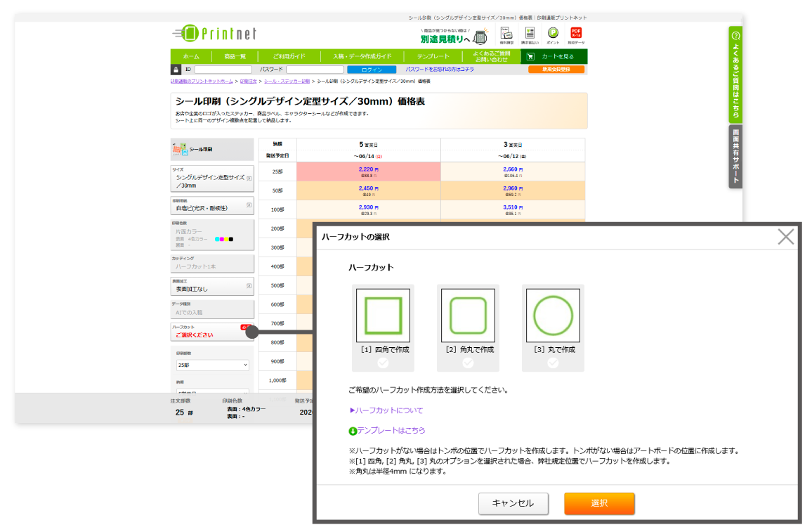Open the 別途見積り calculator banner
The height and width of the screenshot is (532, 812).
click(x=454, y=37)
